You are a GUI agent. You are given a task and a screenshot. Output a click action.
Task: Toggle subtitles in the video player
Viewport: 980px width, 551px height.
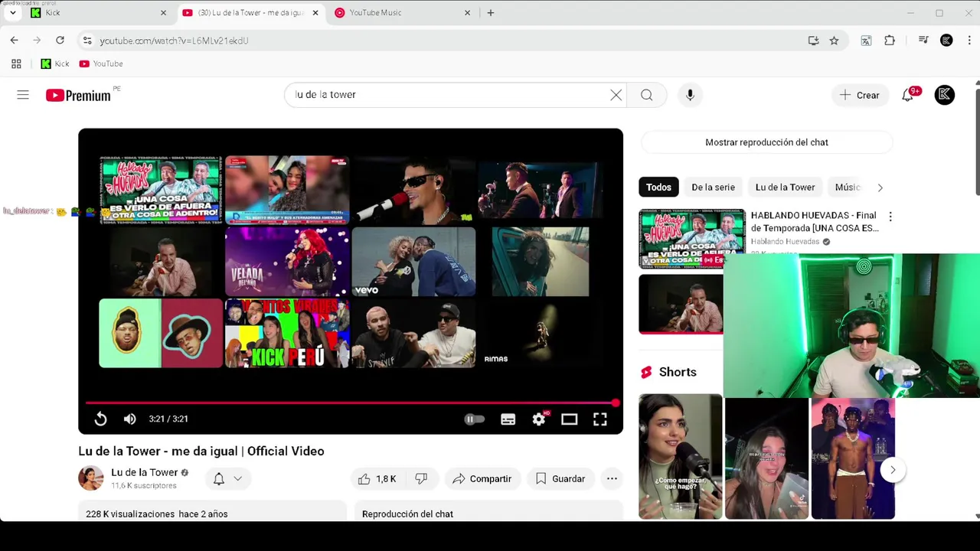[x=508, y=419]
